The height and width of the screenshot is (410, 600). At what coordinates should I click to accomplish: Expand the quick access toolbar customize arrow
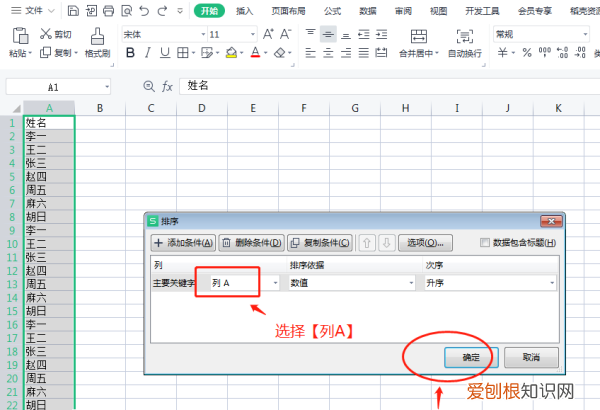click(180, 11)
